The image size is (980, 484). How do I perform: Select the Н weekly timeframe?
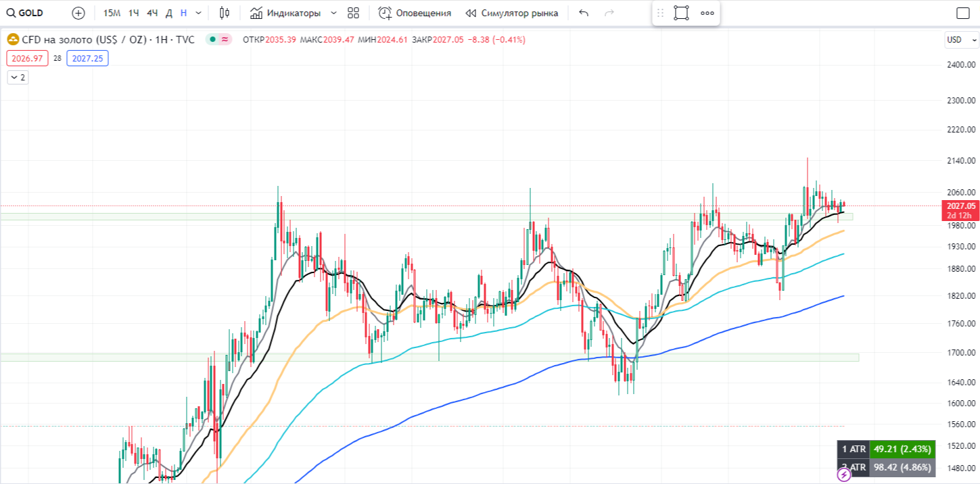tap(184, 13)
